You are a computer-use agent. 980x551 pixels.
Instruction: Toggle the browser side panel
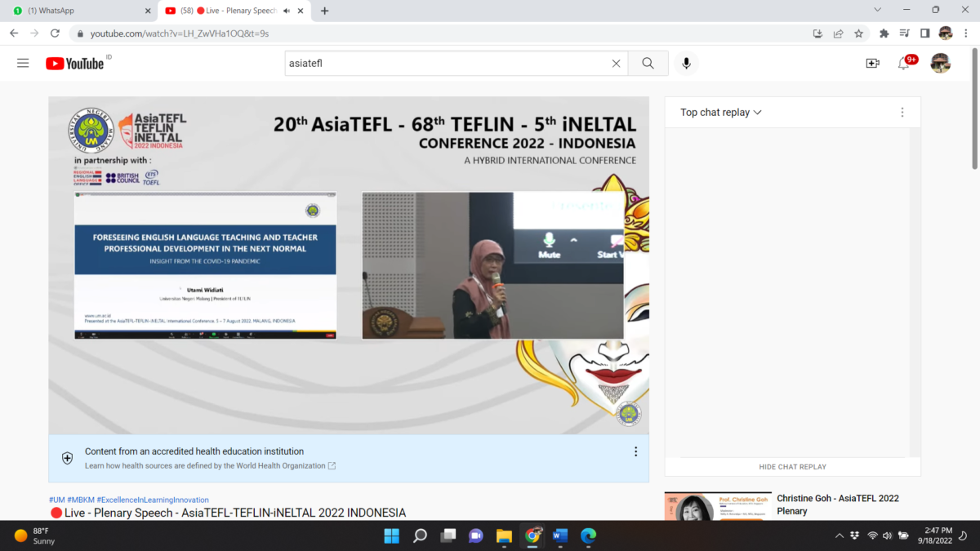(924, 33)
